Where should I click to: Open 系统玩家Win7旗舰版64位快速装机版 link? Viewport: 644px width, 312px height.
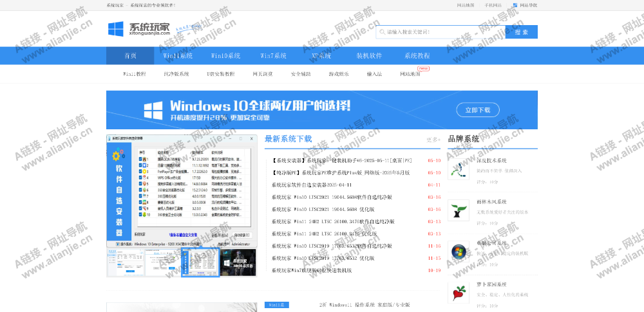click(312, 271)
